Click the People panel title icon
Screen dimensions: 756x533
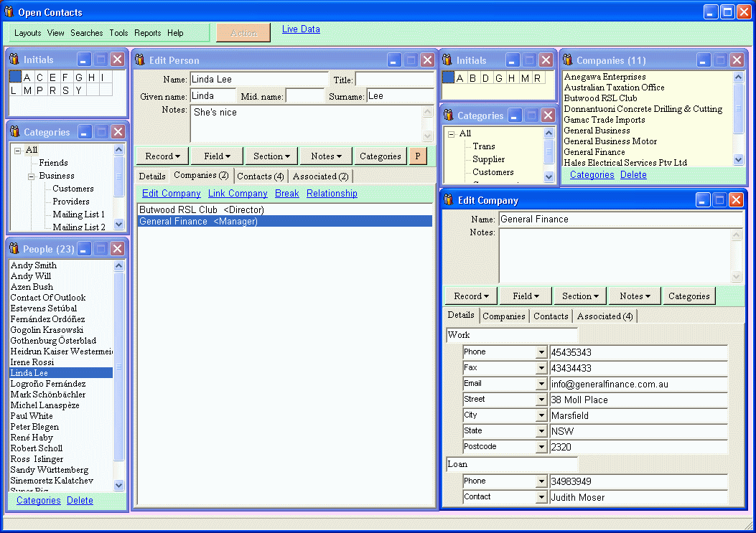point(14,249)
